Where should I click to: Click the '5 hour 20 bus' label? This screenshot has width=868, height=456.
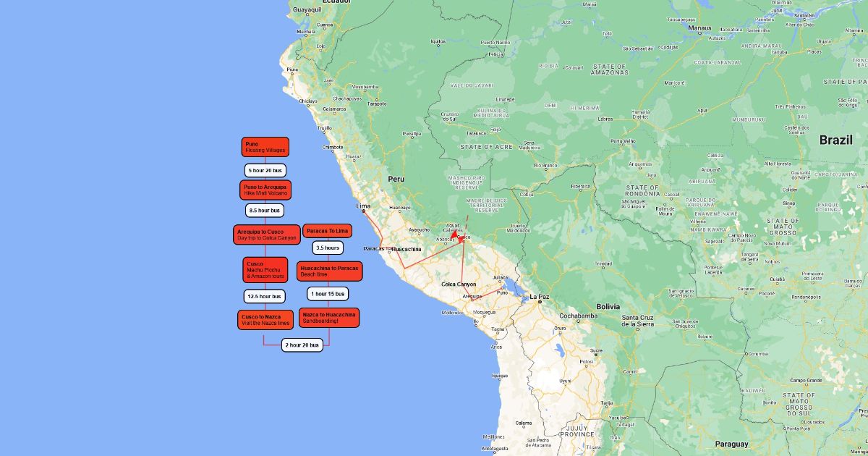(x=265, y=171)
